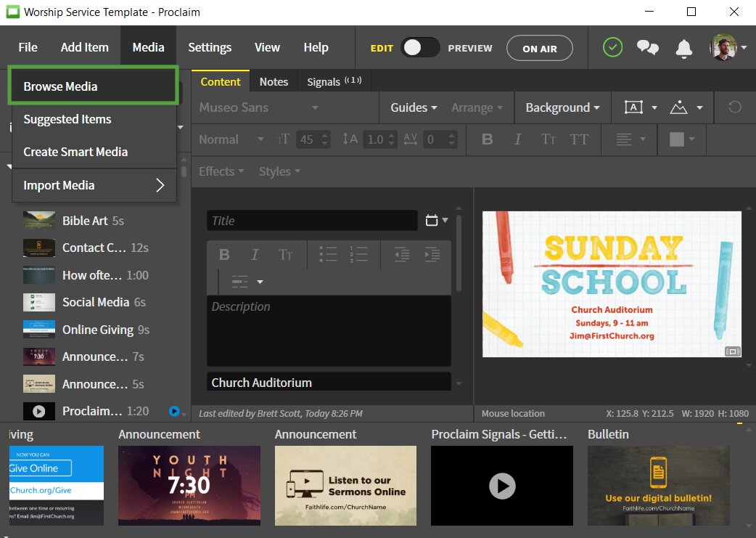Click the blue play indicator beside Proclaim item
This screenshot has height=538, width=756.
(x=174, y=411)
